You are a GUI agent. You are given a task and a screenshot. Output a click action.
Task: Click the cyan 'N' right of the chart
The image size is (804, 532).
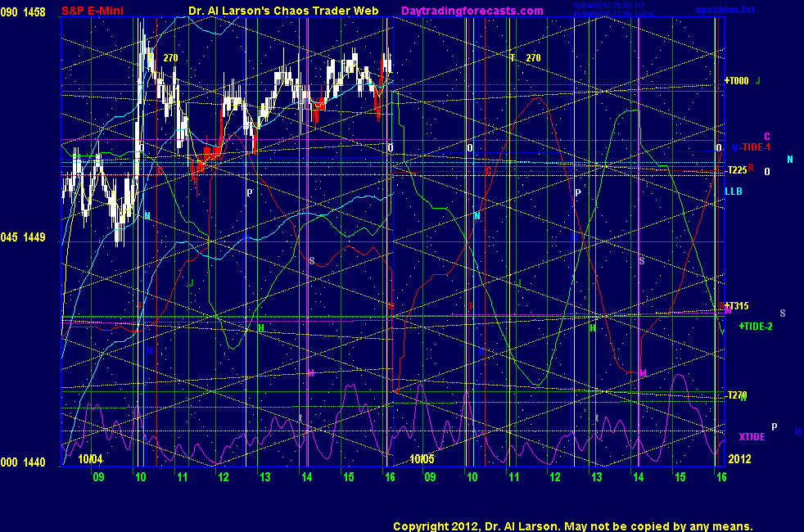point(790,160)
